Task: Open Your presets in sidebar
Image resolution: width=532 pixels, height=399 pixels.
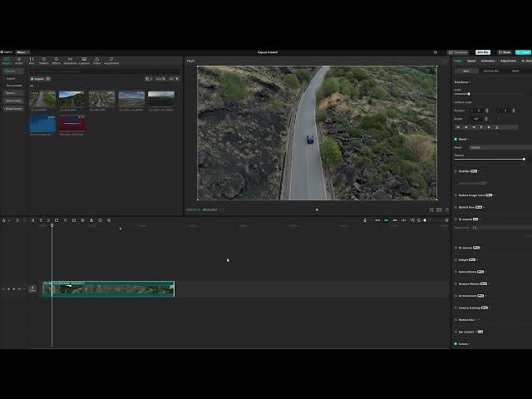Action: pos(14,86)
